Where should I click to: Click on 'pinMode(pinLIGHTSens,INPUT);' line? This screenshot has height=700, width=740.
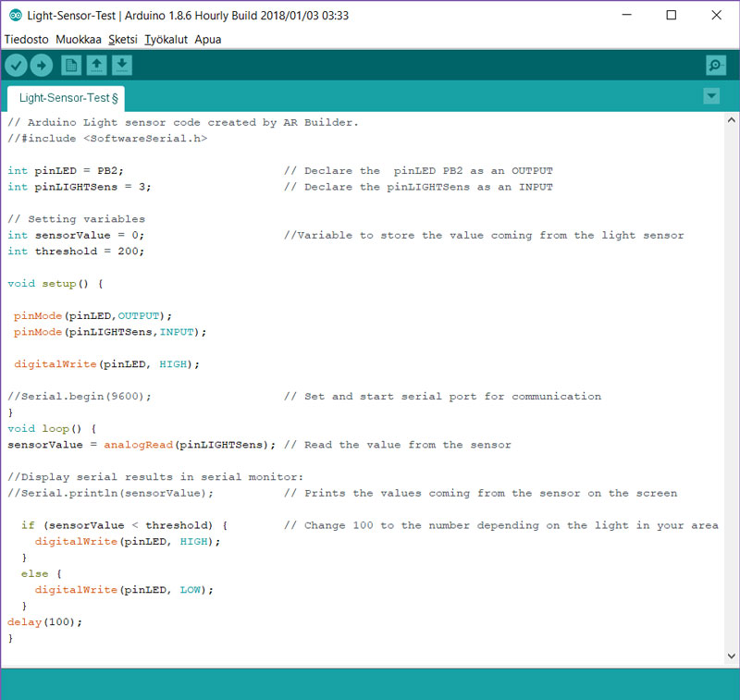coord(110,332)
